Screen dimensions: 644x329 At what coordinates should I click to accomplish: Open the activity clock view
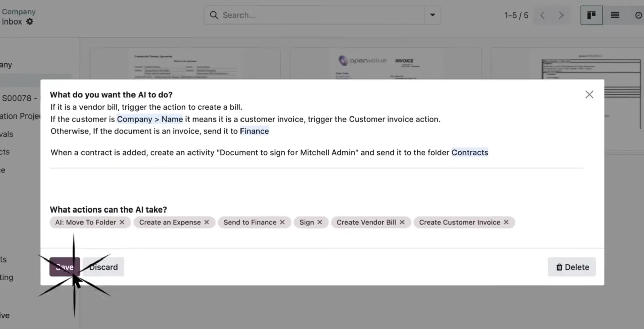coord(638,15)
